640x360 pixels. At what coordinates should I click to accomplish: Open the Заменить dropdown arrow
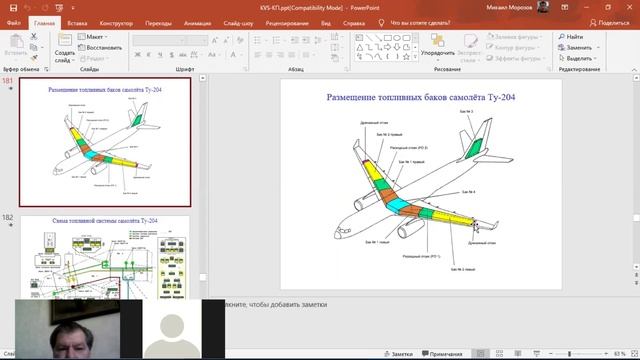[598, 48]
